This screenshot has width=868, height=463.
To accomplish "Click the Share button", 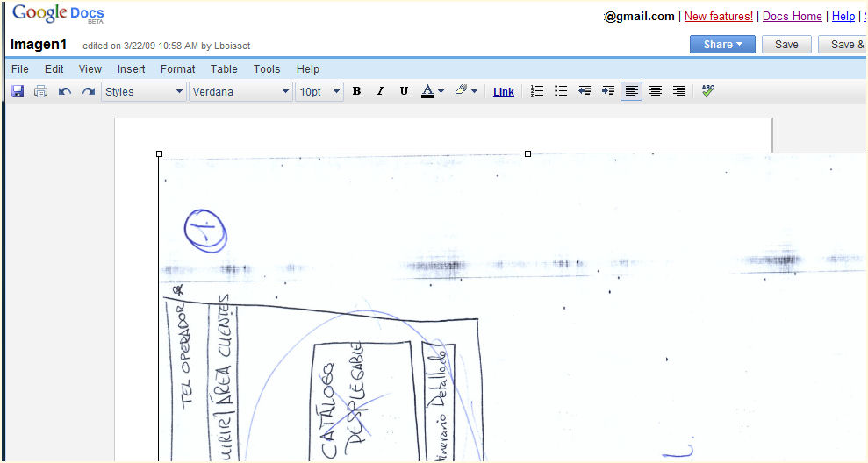I will click(722, 45).
